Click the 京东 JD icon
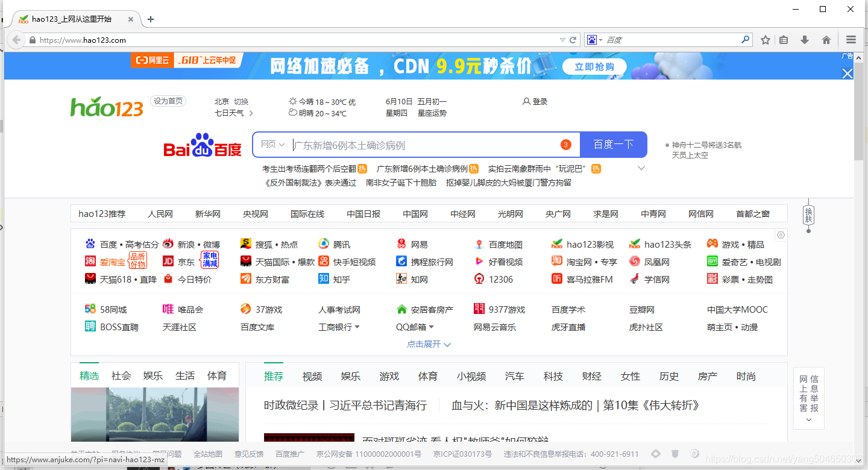Viewport: 868px width, 470px height. [168, 262]
